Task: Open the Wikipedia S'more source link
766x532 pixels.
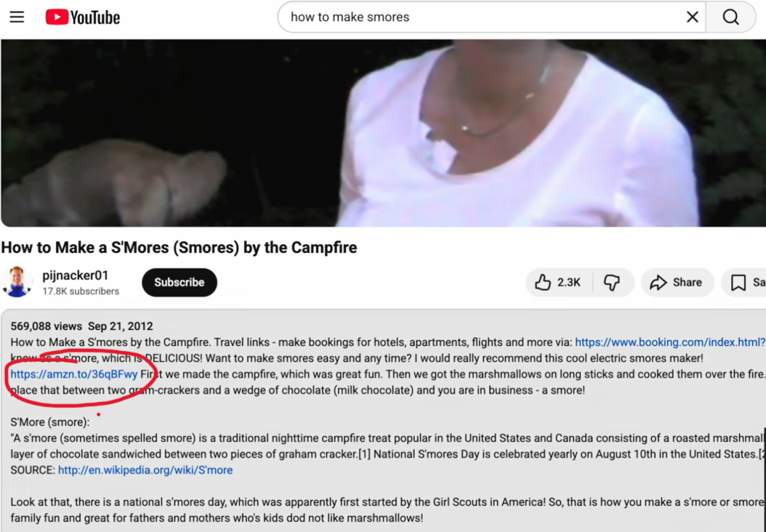Action: [145, 470]
